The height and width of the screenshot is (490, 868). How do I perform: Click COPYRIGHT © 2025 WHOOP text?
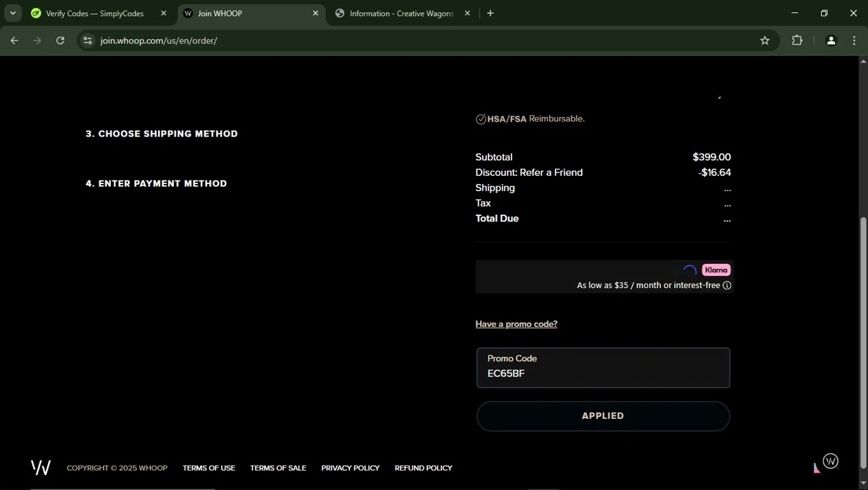117,468
